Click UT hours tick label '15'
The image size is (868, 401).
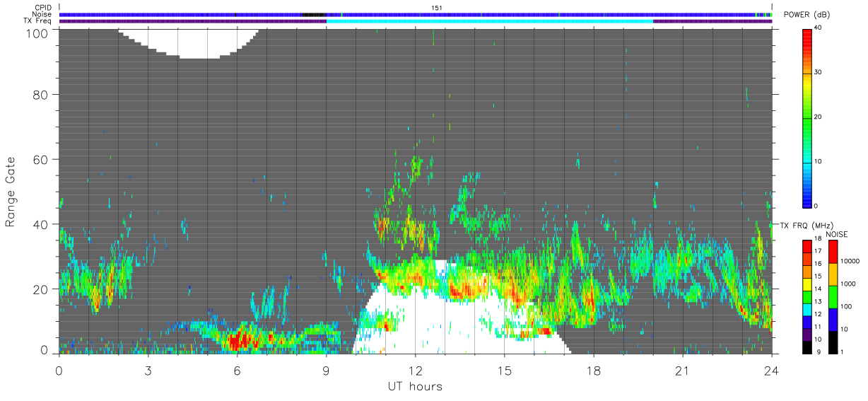coord(504,371)
